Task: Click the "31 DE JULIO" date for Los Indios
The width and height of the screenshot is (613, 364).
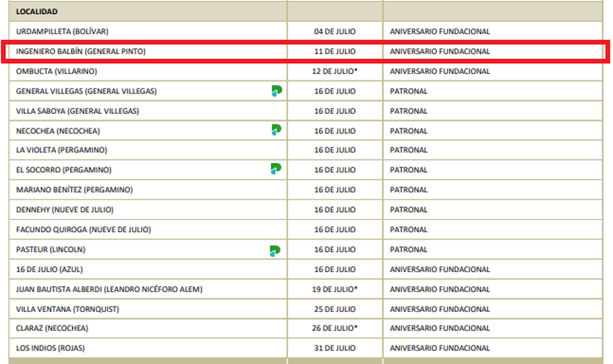Action: [335, 348]
